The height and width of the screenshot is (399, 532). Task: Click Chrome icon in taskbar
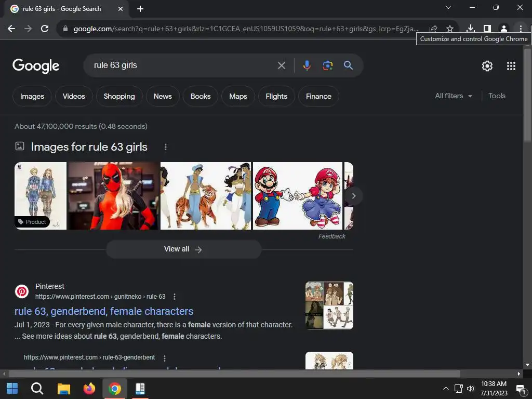(115, 389)
